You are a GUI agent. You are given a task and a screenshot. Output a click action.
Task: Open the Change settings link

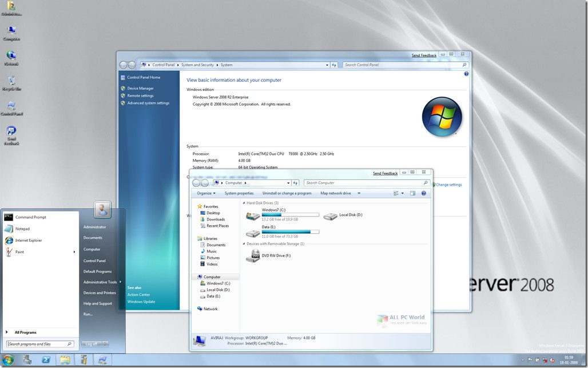coord(448,185)
